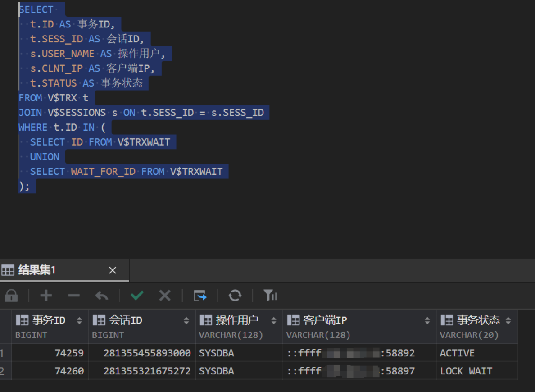
Task: Commit changes with the green checkmark
Action: point(137,296)
